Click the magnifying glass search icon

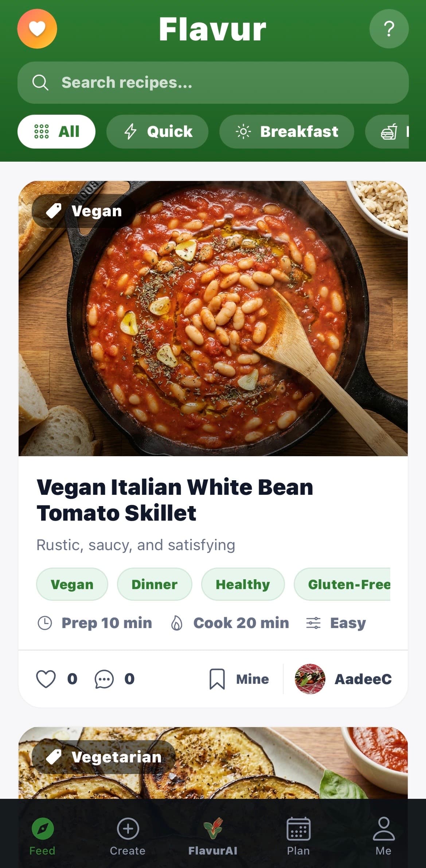click(x=41, y=82)
